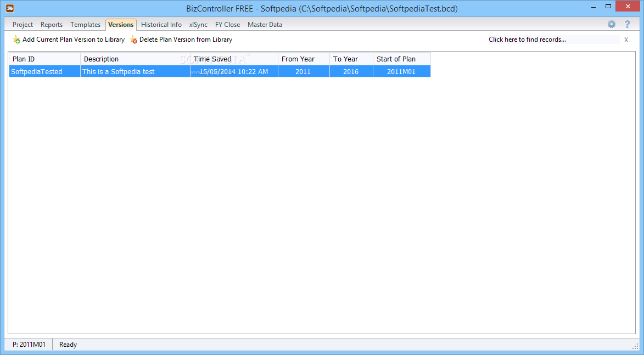Open the FY Close tab

tap(227, 25)
